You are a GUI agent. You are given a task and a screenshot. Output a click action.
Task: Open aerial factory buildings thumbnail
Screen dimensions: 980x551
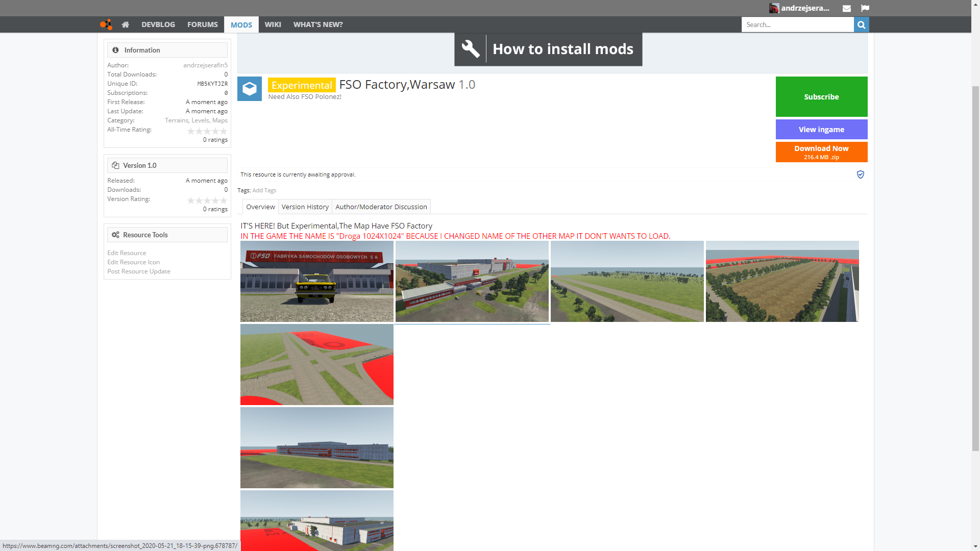point(472,281)
